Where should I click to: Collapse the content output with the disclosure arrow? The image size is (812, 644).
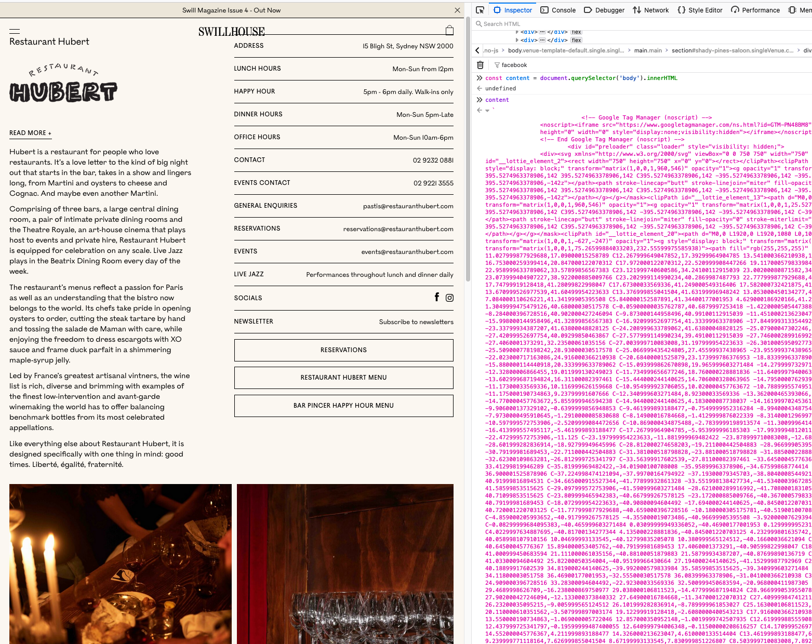tap(487, 110)
